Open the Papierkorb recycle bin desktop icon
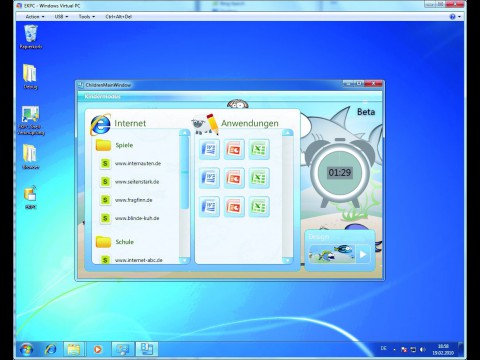 31,37
